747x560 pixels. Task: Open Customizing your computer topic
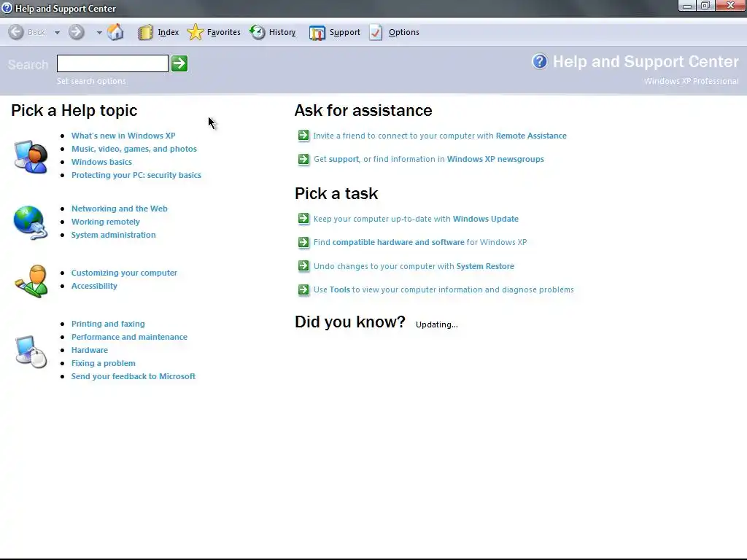tap(124, 273)
